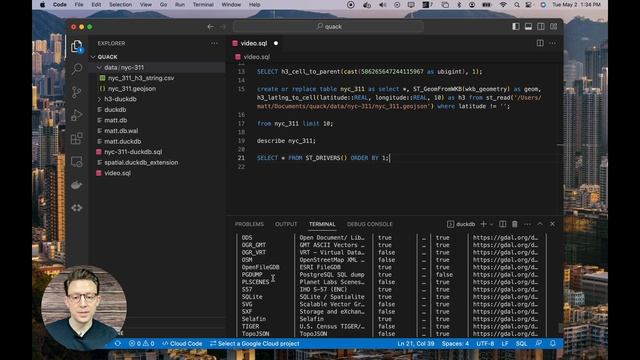The width and height of the screenshot is (640, 360).
Task: Select the video.sql editor tab
Action: click(253, 43)
